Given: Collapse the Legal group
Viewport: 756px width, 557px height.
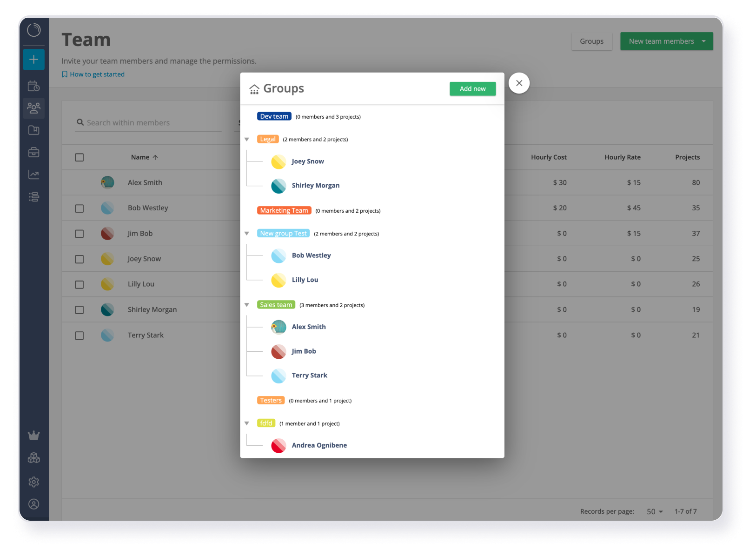Looking at the screenshot, I should 247,139.
